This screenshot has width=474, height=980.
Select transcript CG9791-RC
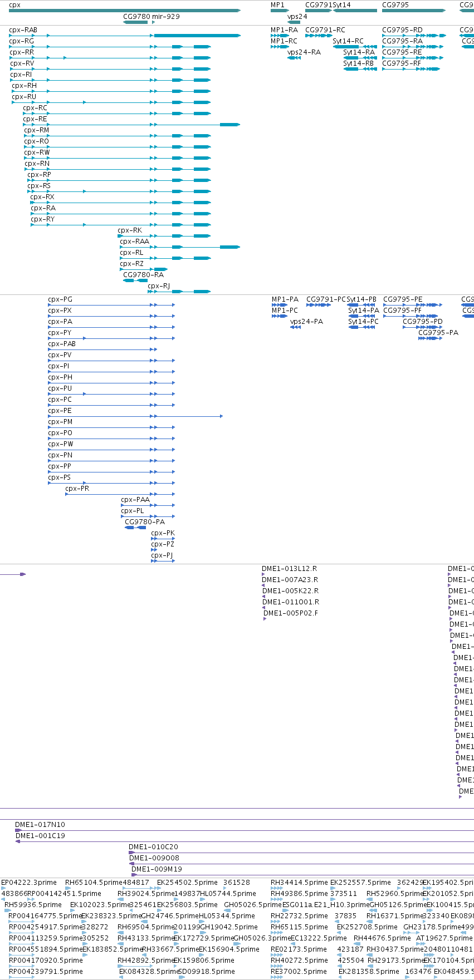pyautogui.click(x=325, y=30)
